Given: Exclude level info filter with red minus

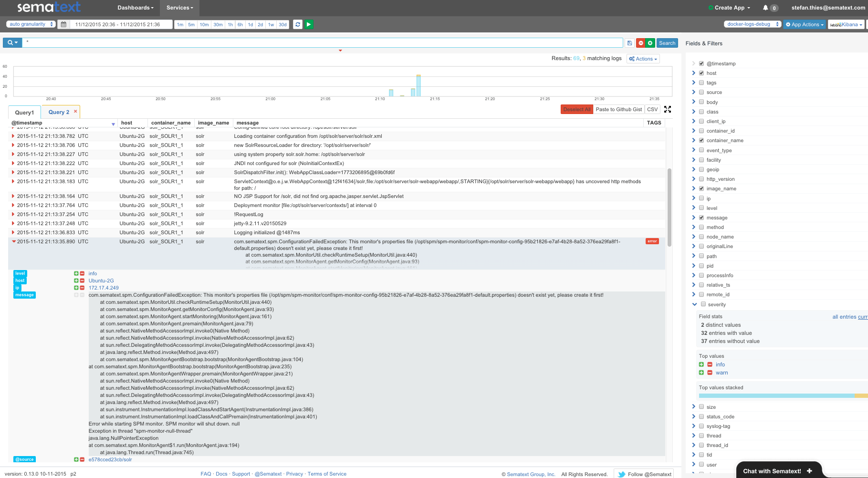Looking at the screenshot, I should pyautogui.click(x=82, y=273).
